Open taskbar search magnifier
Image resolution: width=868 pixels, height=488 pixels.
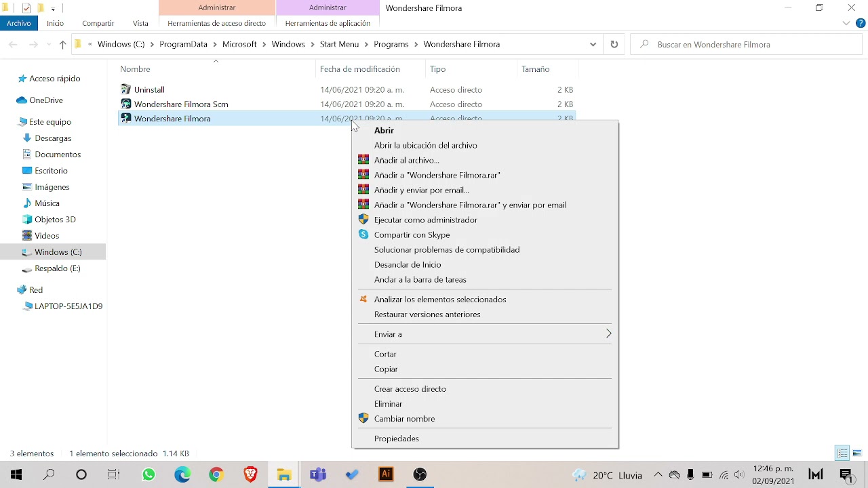[49, 474]
